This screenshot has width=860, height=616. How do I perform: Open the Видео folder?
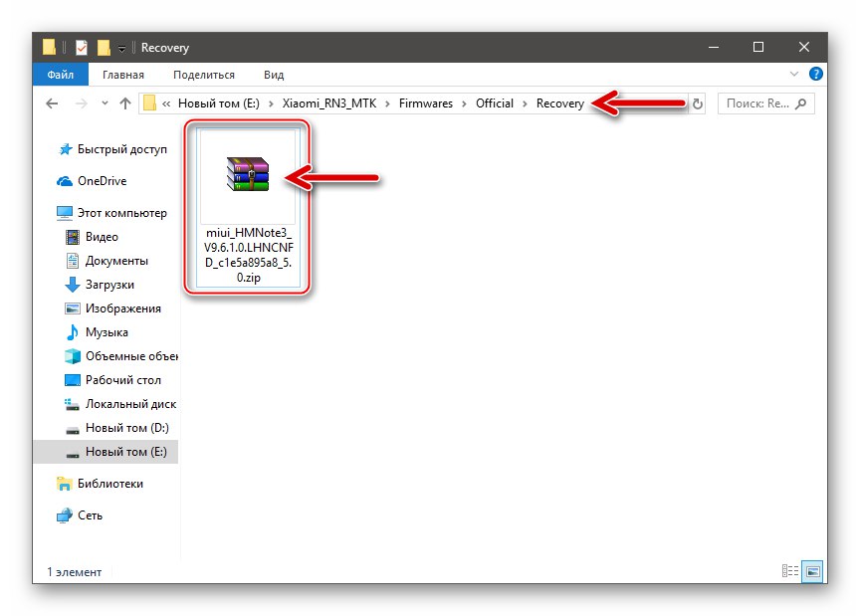102,237
